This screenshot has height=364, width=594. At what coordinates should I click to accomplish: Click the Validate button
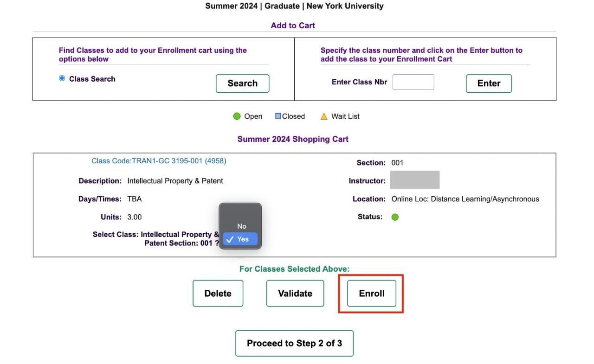[x=295, y=294]
